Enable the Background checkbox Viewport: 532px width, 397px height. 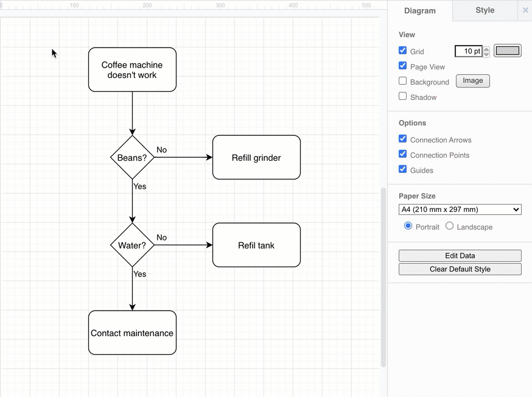click(x=402, y=80)
